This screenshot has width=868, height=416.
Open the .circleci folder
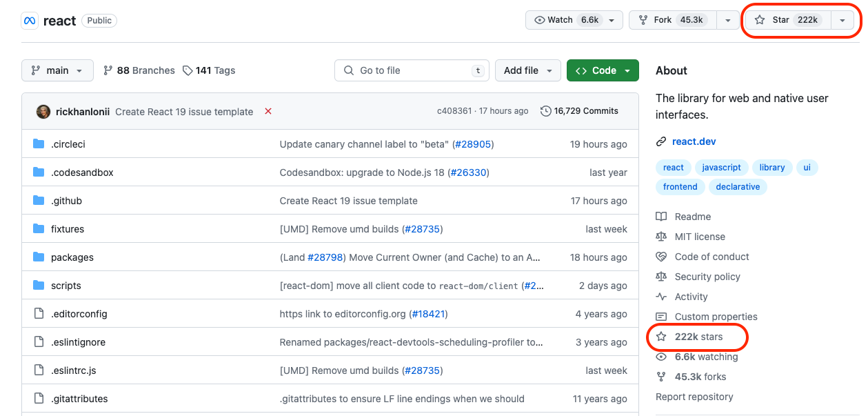[x=68, y=144]
